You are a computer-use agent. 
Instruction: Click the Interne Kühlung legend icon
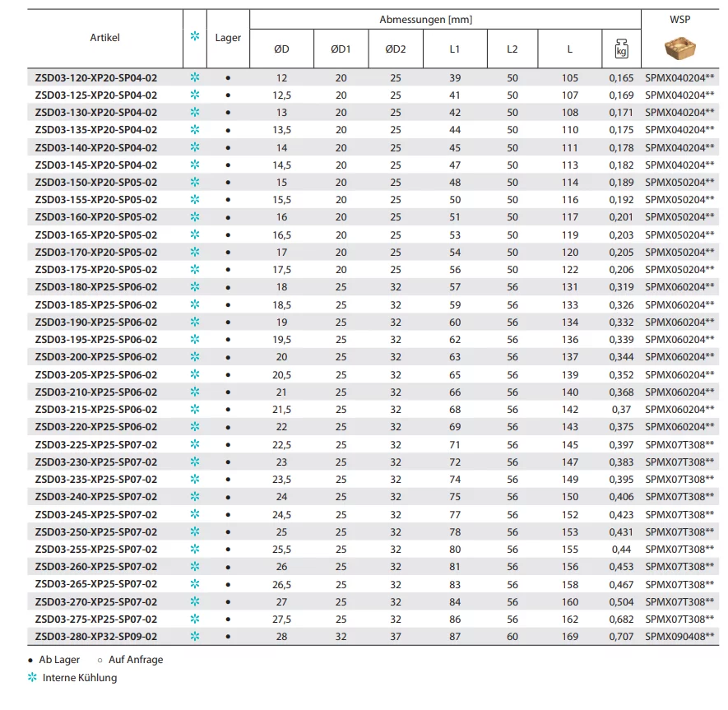pos(33,678)
